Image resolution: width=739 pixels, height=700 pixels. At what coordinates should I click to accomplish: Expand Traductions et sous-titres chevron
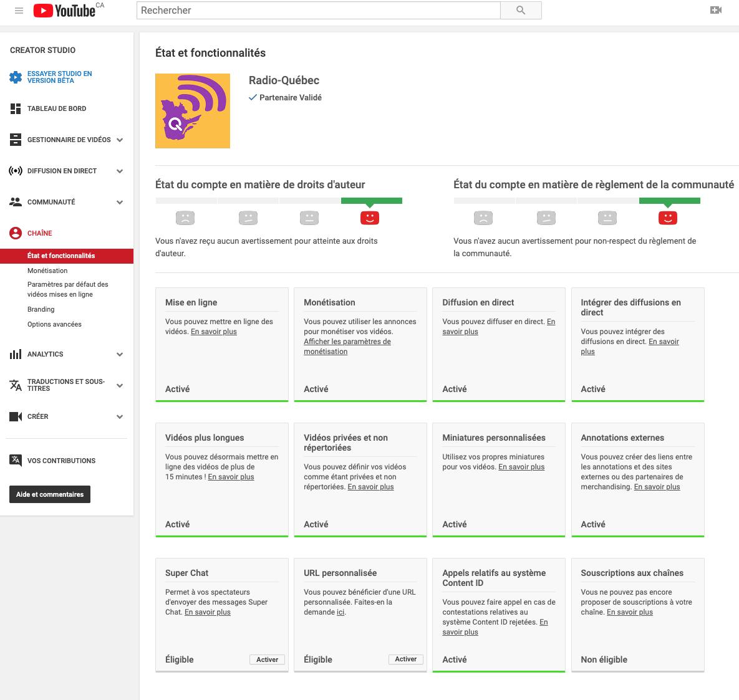(120, 385)
